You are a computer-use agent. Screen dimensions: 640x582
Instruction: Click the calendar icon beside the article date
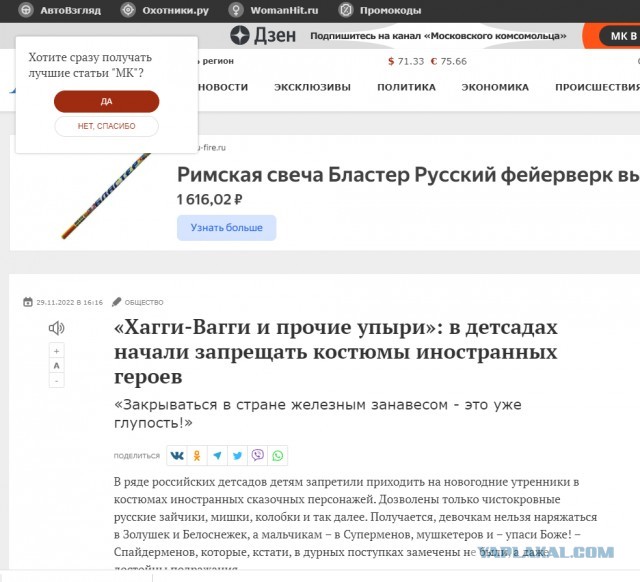pos(28,302)
